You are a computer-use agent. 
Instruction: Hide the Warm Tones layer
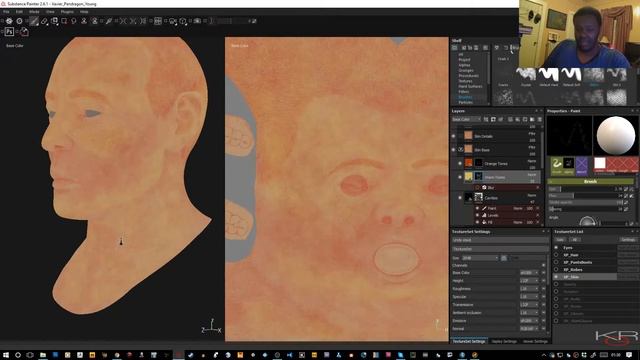click(460, 177)
